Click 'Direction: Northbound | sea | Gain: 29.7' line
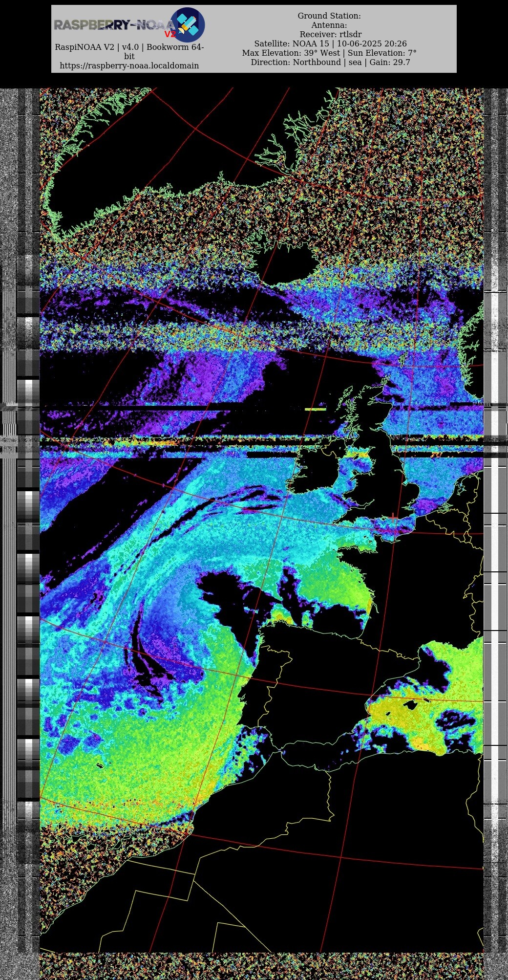 point(330,62)
